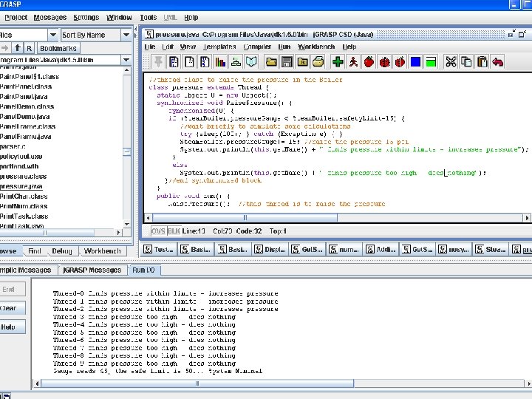
Task: Click the ladybug Debug icon
Action: [x=383, y=62]
